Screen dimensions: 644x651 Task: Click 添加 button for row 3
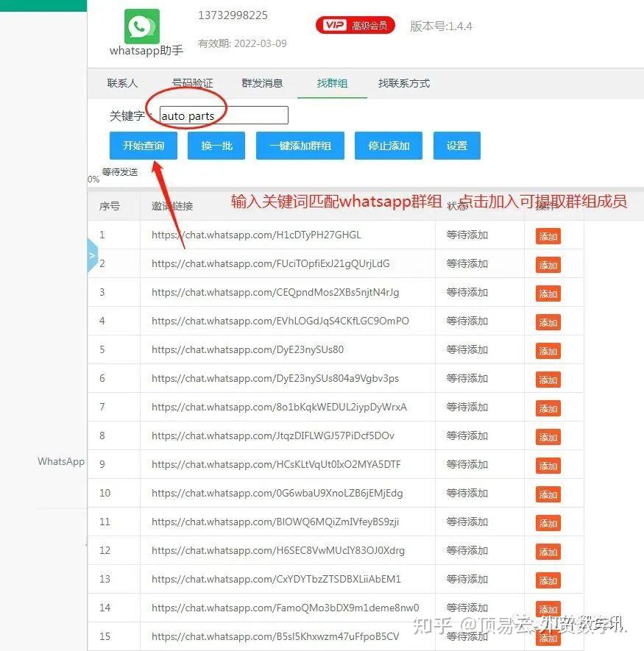[x=548, y=294]
